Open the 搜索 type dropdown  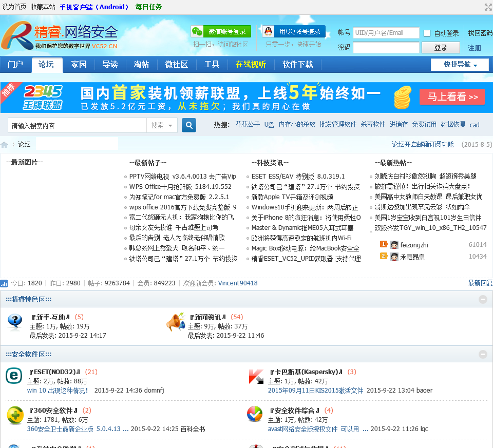click(x=162, y=125)
